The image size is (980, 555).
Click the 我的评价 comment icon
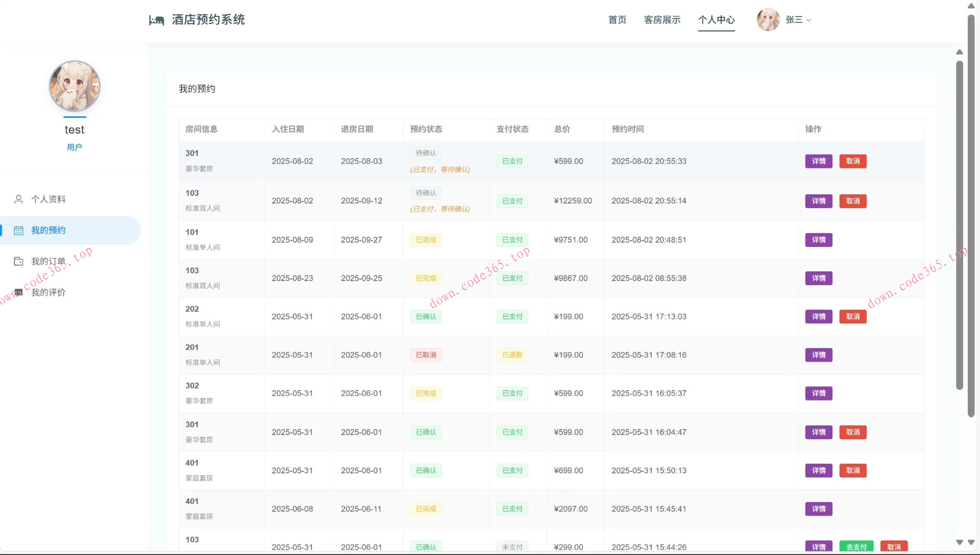point(19,293)
